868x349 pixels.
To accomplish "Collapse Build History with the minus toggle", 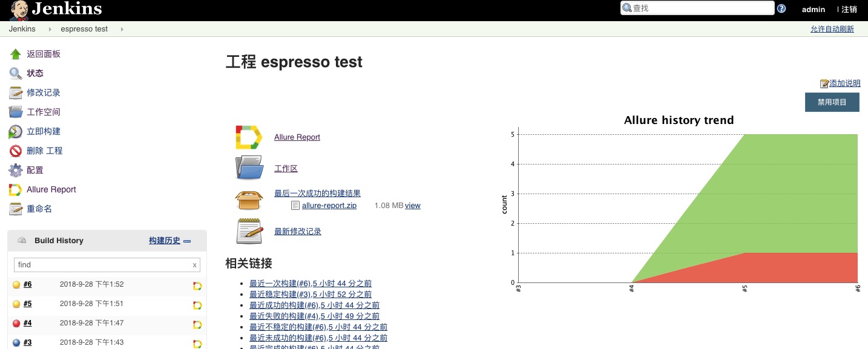I will (x=187, y=241).
